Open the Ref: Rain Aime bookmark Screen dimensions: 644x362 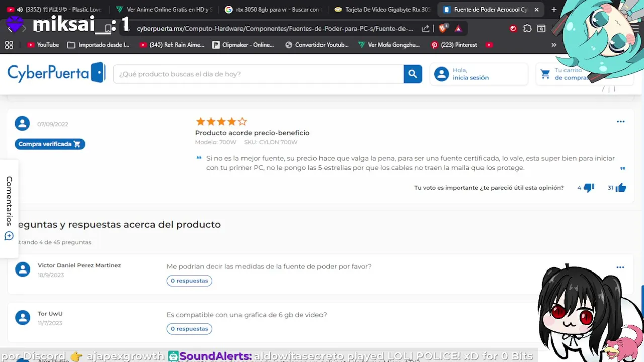click(x=172, y=45)
